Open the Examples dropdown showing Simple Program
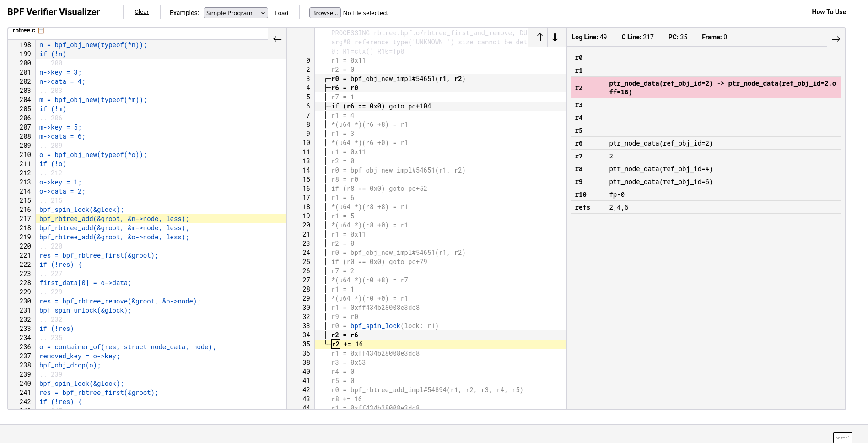This screenshot has width=868, height=443. coord(236,13)
